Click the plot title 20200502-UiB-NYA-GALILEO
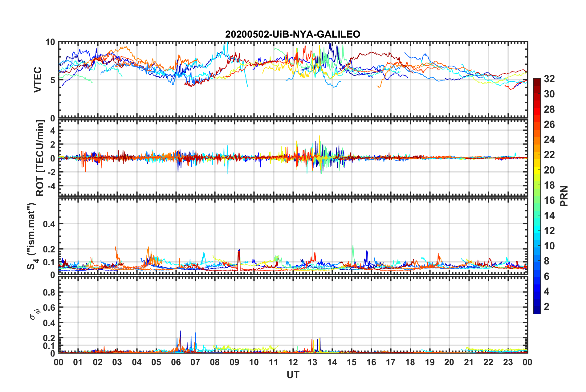This screenshot has height=392, width=586. (x=293, y=34)
